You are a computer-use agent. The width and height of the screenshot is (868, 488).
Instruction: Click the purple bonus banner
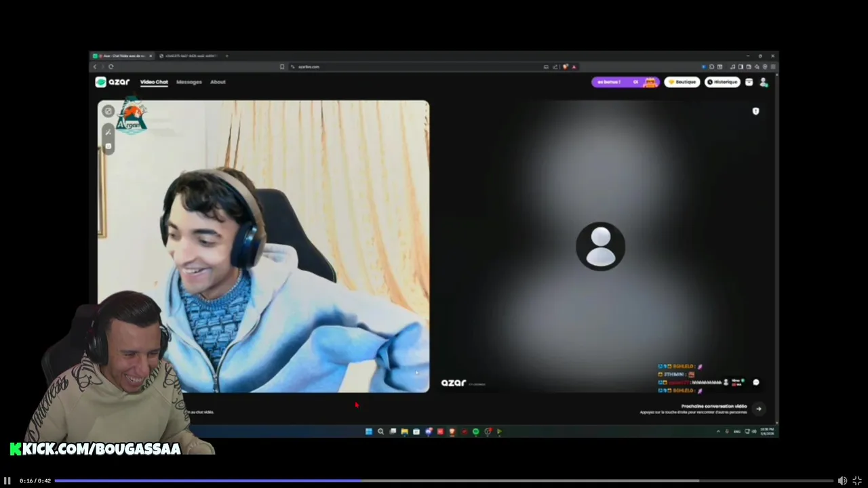tap(625, 82)
